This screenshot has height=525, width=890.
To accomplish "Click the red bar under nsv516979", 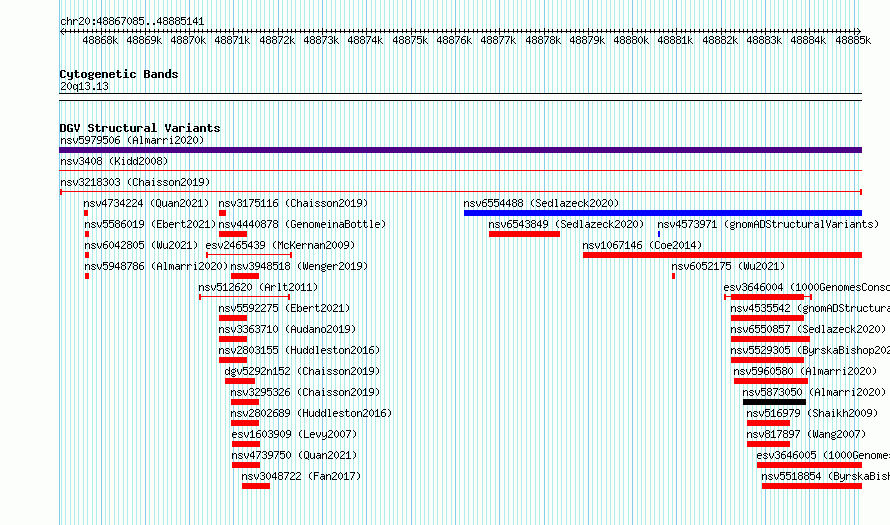I will point(769,423).
